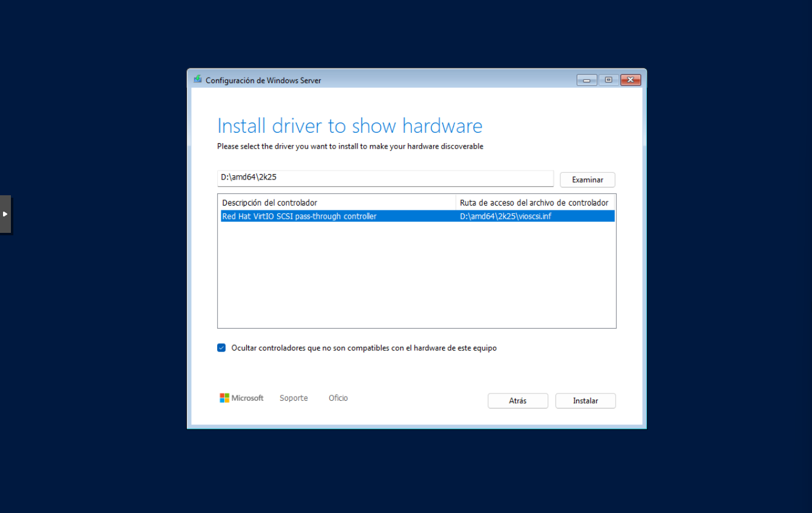812x513 pixels.
Task: Click the driver path field D:\amd64\2k25
Action: click(x=385, y=178)
